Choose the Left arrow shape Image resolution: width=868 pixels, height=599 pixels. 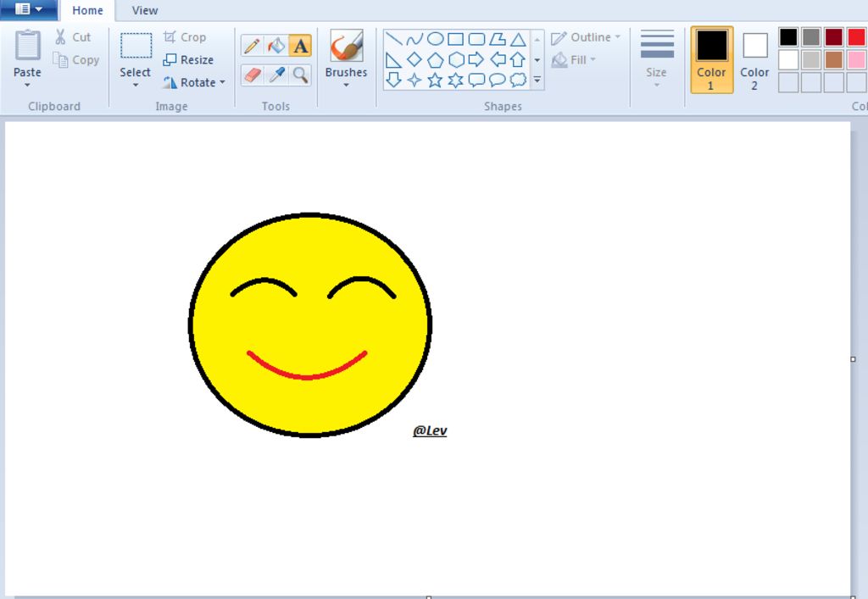(497, 59)
